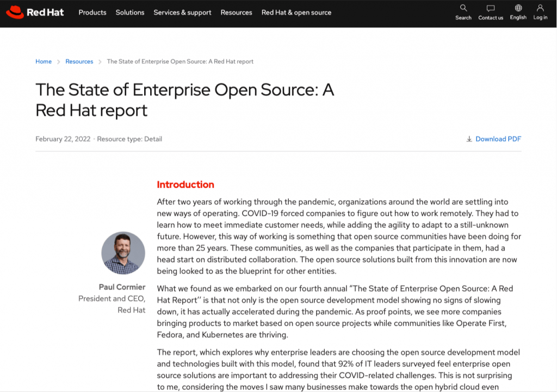Go to Resources breadcrumb link
Image resolution: width=557 pixels, height=392 pixels.
[x=79, y=61]
